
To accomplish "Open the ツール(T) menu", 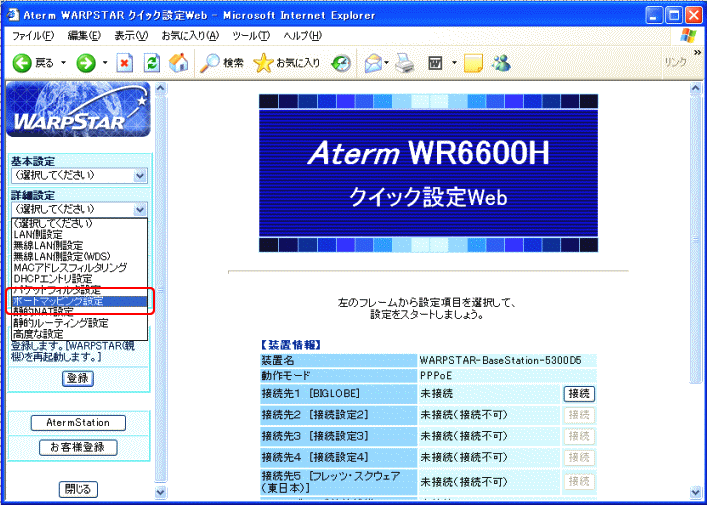I will [x=250, y=35].
